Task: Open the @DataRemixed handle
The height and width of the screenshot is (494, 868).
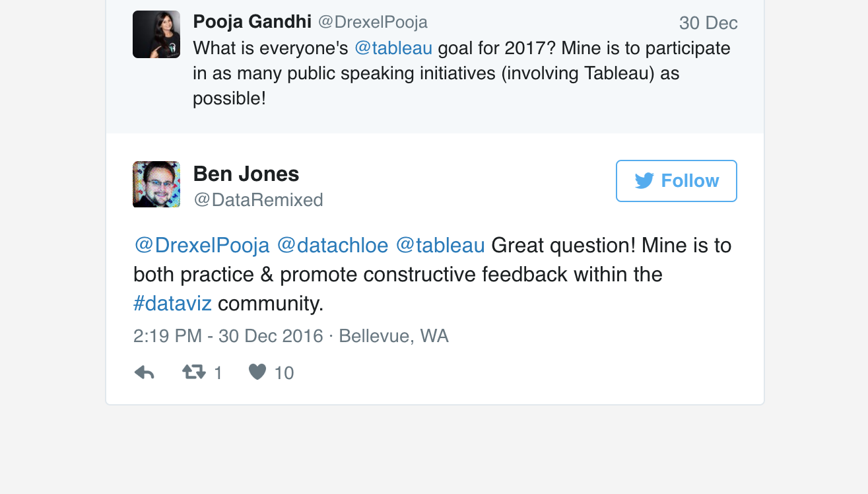Action: point(258,199)
